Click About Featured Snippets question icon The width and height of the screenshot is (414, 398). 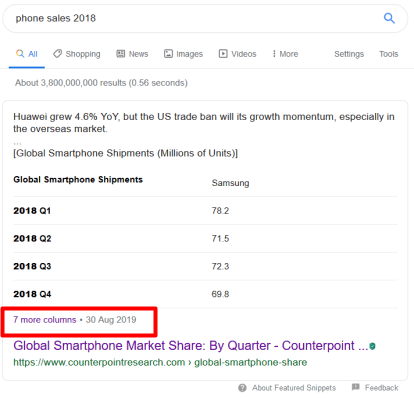(242, 388)
